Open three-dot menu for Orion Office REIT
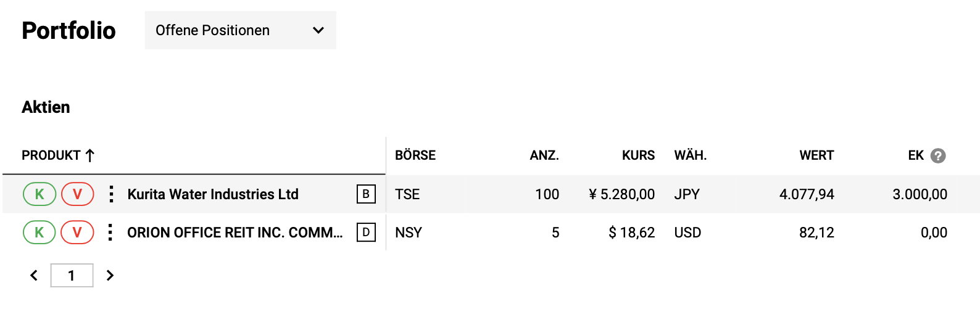Viewport: 980px width, 317px height. [110, 233]
